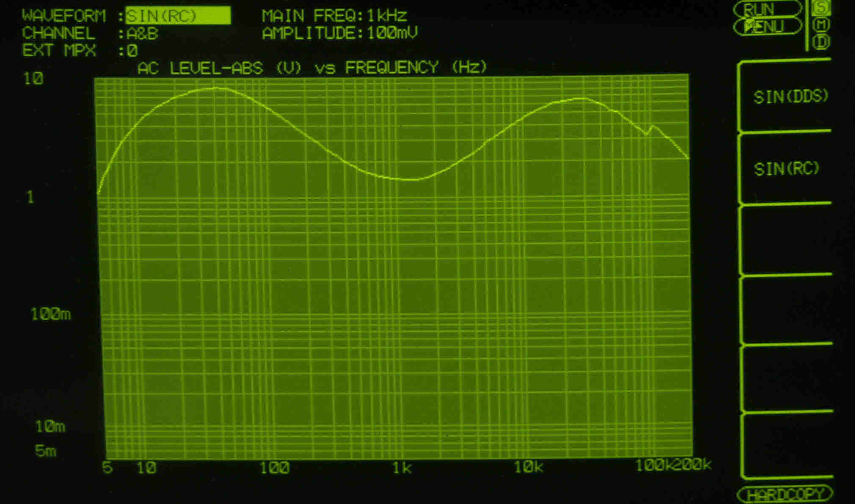Select the D indicator icon
This screenshot has height=504, width=855.
click(822, 42)
